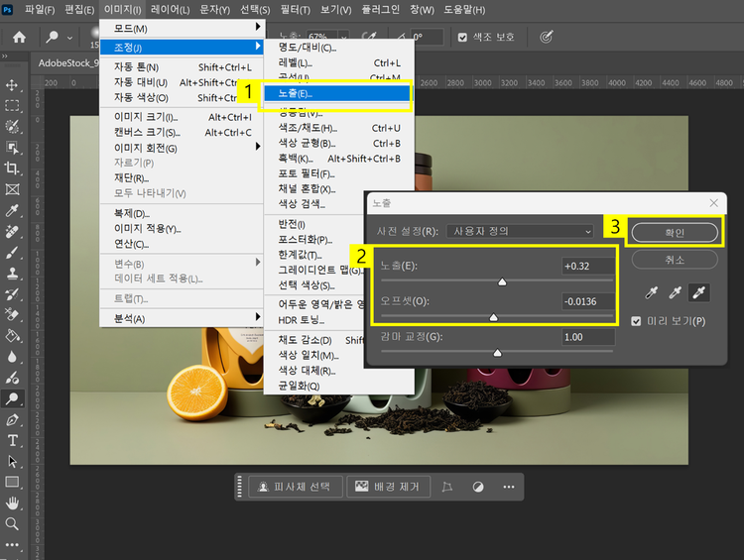744x560 pixels.
Task: Toggle the 색조 보호 checkbox
Action: click(x=463, y=38)
